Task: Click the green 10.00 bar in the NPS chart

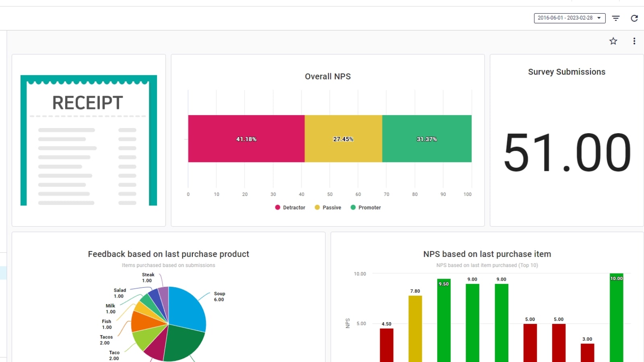Action: (616, 318)
